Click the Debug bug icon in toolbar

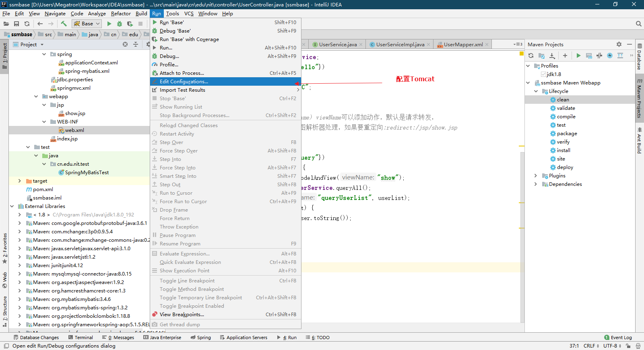(x=120, y=24)
